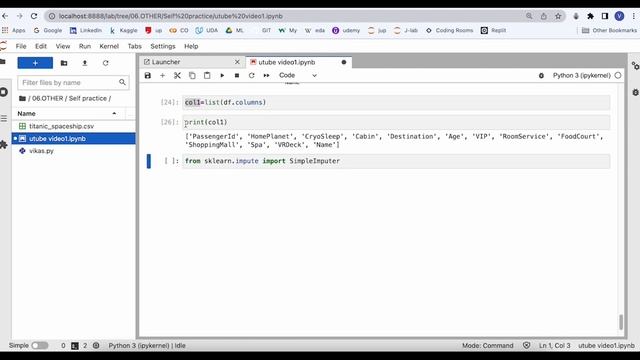The height and width of the screenshot is (360, 640).
Task: Click the Python 3 (ipykernel) kernel name button
Action: coord(582,76)
